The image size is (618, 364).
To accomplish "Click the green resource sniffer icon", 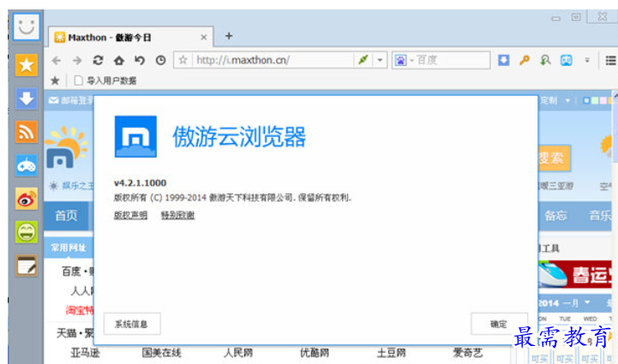I will tap(545, 60).
